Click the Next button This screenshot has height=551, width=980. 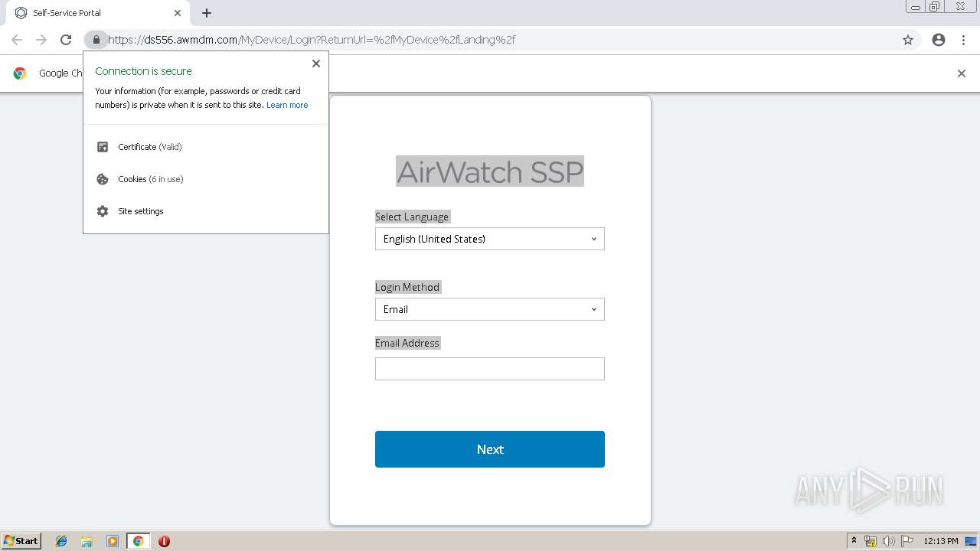point(490,449)
